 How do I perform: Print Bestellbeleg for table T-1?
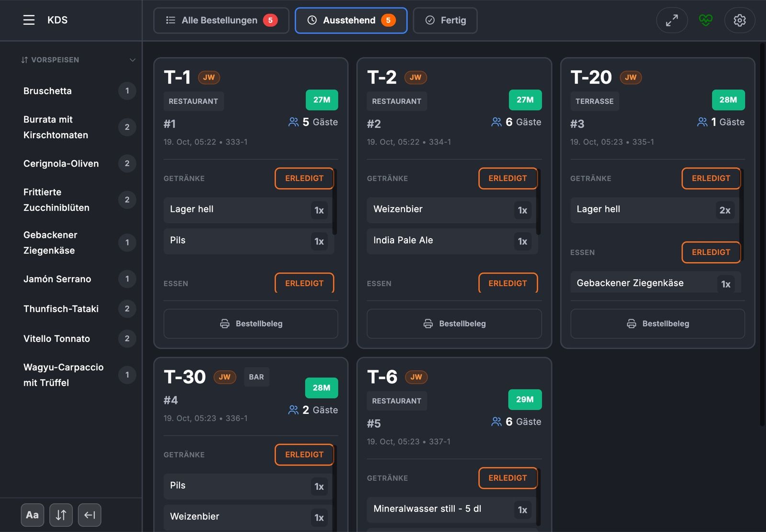click(x=251, y=324)
